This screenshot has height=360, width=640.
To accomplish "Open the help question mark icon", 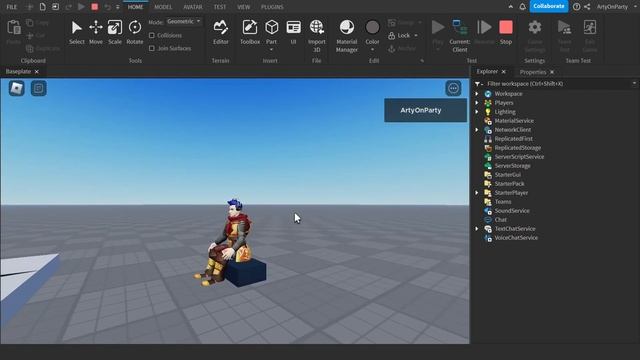I will pyautogui.click(x=576, y=7).
